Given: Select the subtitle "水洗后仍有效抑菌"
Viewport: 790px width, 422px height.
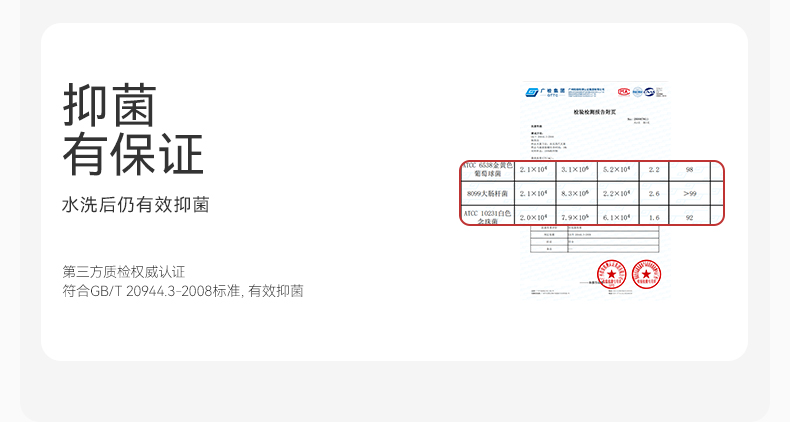Looking at the screenshot, I should point(136,205).
